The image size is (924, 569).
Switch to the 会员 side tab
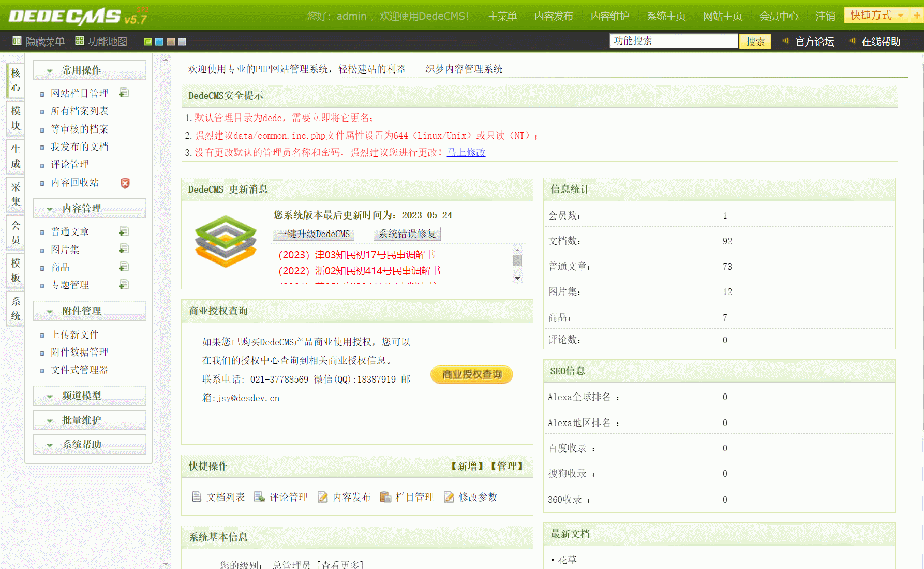[16, 232]
